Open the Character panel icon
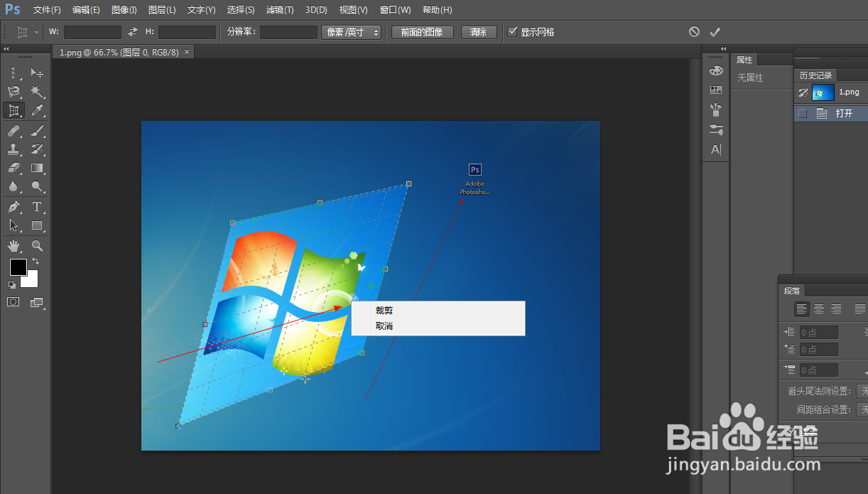Screen dimensions: 868x494 (x=716, y=149)
